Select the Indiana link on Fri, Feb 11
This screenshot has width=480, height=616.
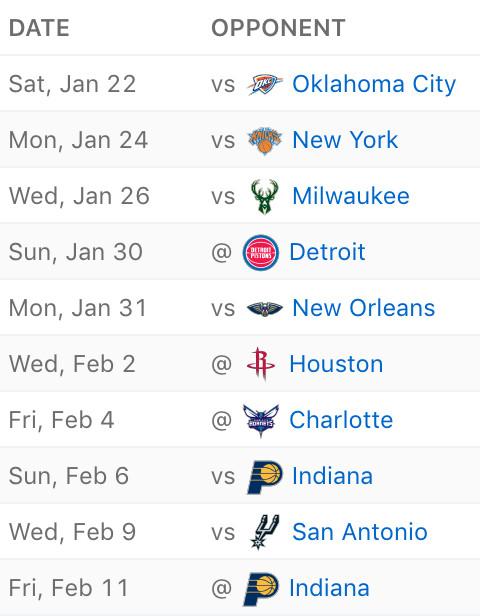point(329,588)
